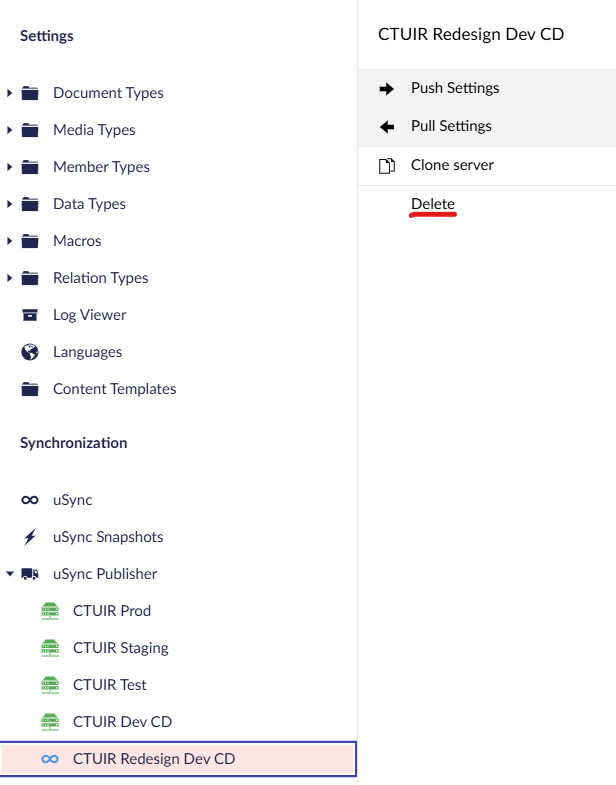Image resolution: width=616 pixels, height=785 pixels.
Task: Open Content Templates in Settings tree
Action: pos(114,389)
